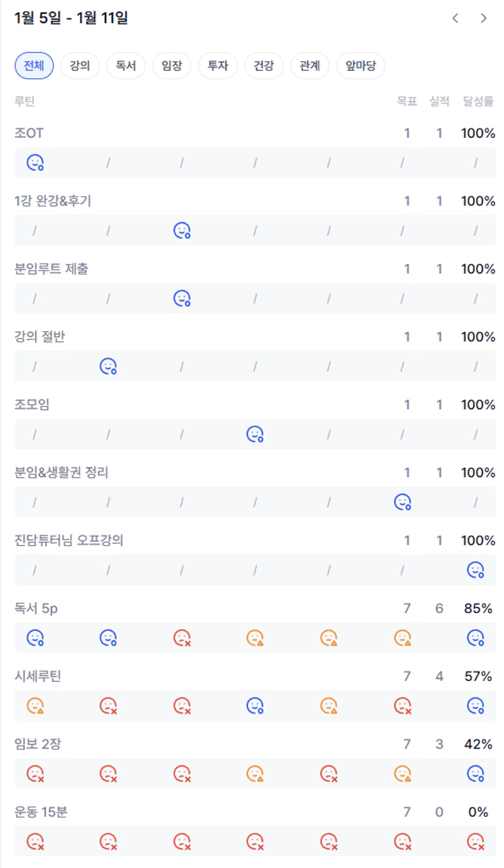The width and height of the screenshot is (504, 868).
Task: Switch to the 강의 category tab
Action: [80, 66]
